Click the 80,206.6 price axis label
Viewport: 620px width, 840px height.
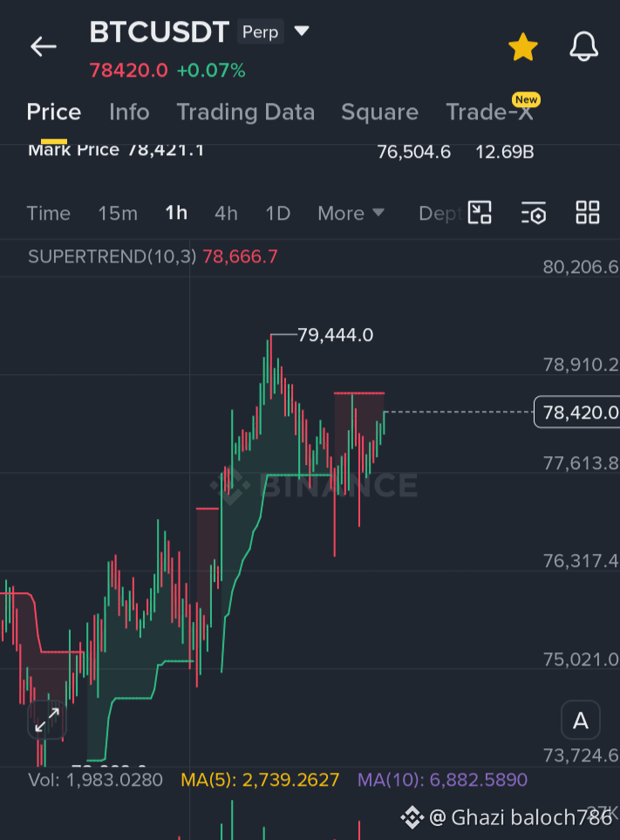[x=581, y=267]
